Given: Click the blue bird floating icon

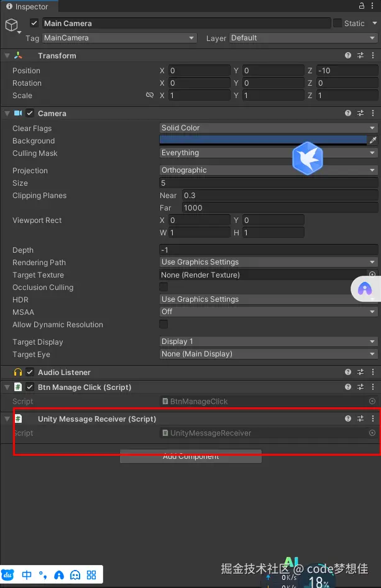Looking at the screenshot, I should coord(308,158).
